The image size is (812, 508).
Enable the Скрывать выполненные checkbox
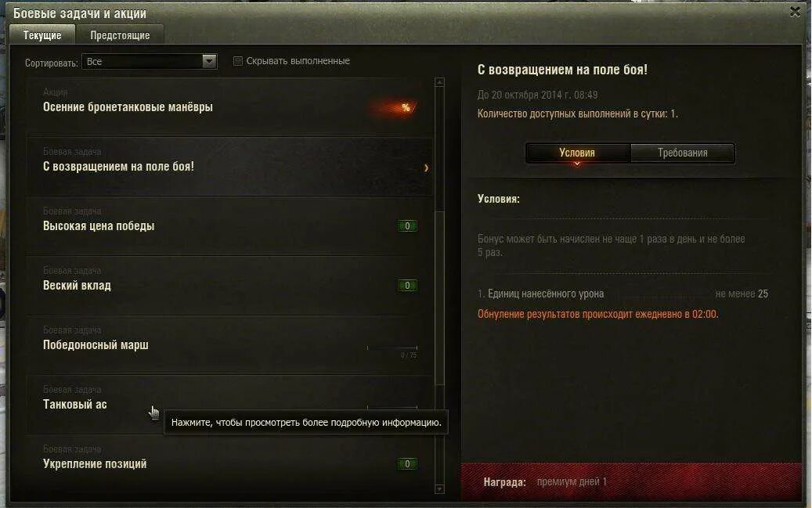coord(238,61)
